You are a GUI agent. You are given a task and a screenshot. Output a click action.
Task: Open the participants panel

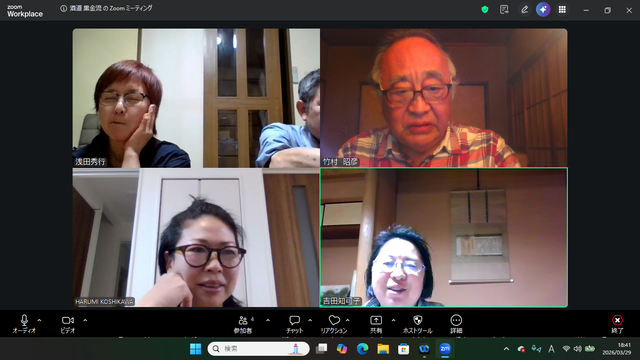243,324
